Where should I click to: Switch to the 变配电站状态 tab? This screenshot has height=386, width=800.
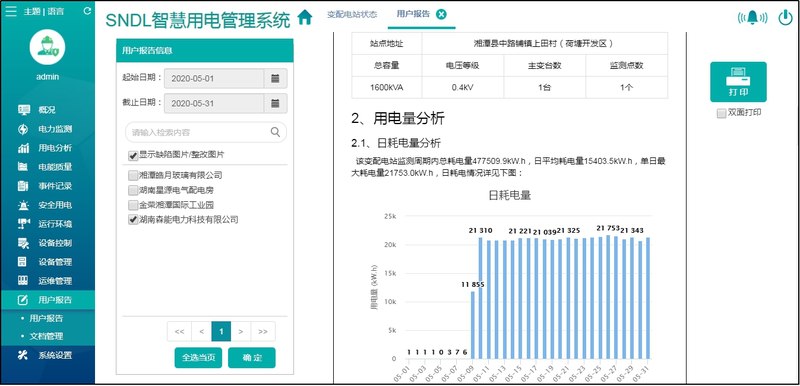pyautogui.click(x=352, y=14)
